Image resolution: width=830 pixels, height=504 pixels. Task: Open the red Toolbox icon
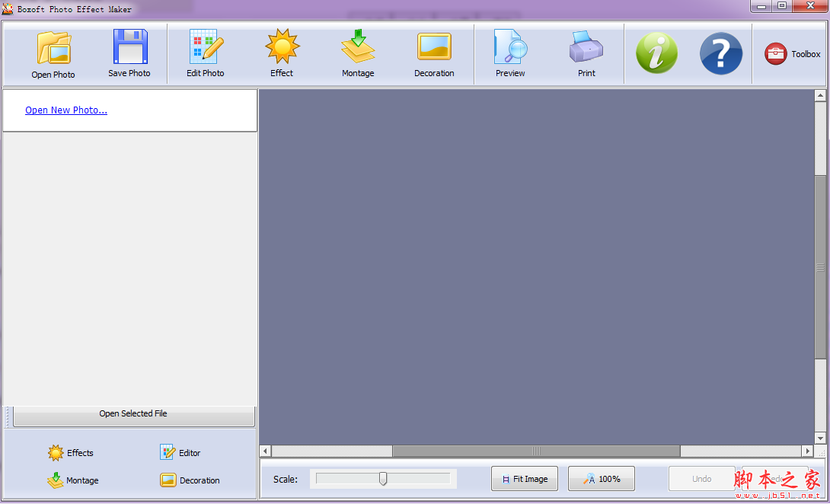click(x=775, y=54)
